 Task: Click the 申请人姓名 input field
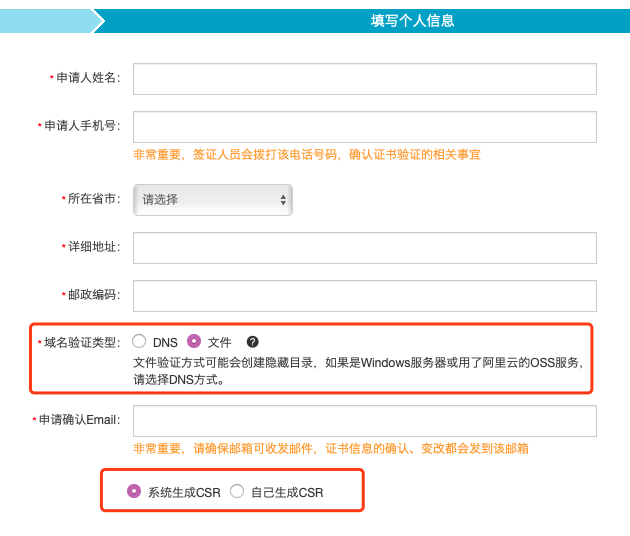pyautogui.click(x=364, y=78)
